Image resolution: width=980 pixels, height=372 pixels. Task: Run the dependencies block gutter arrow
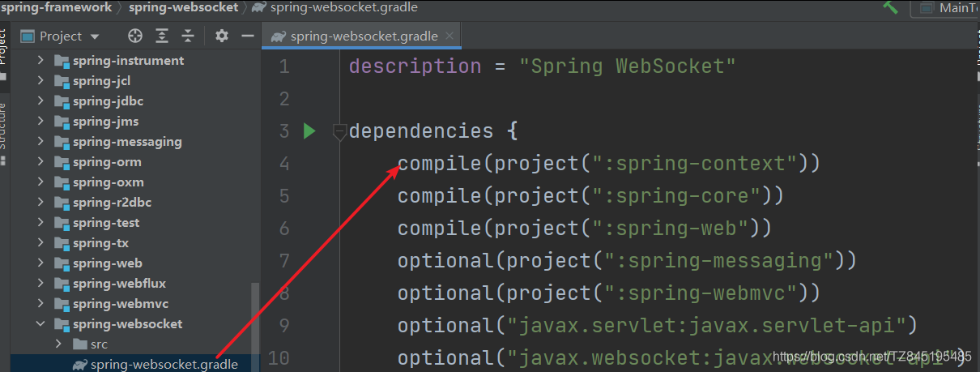tap(309, 130)
